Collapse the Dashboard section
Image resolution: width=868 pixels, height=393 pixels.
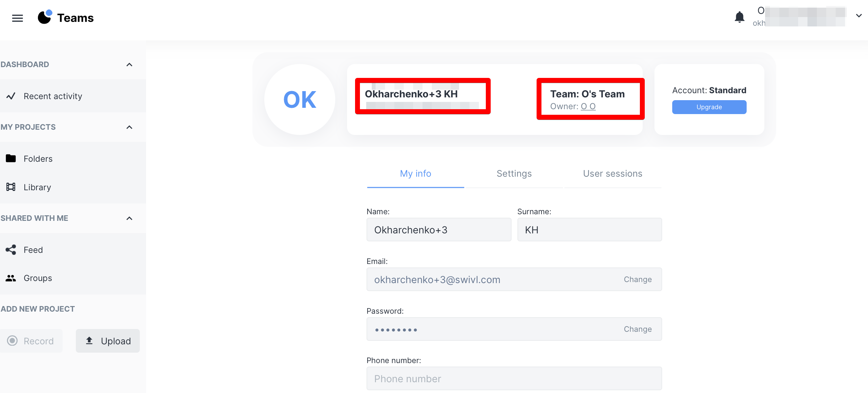point(129,65)
